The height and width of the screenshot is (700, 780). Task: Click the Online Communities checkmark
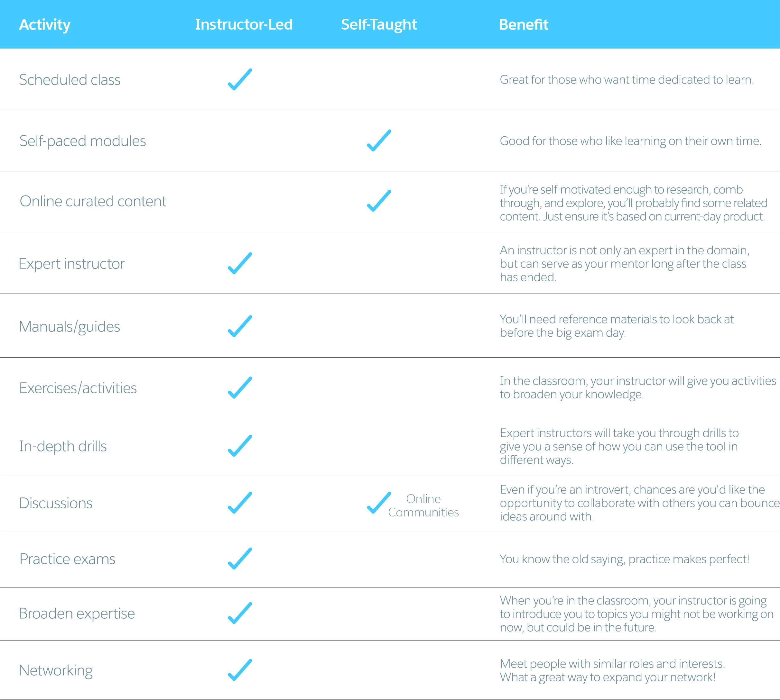click(379, 503)
